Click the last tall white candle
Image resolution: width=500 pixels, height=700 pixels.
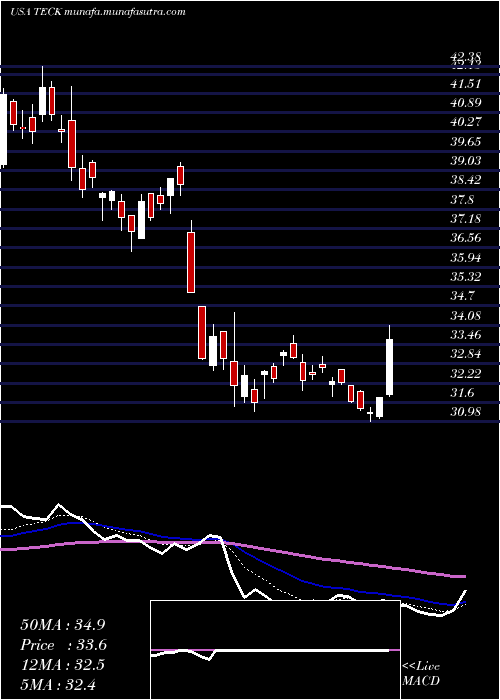coord(390,367)
